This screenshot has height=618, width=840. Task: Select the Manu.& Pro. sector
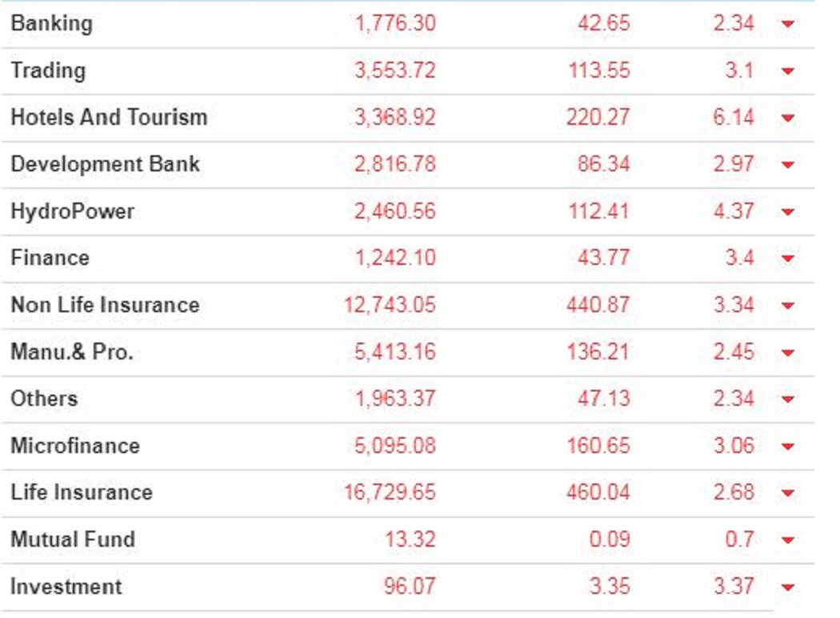click(72, 351)
